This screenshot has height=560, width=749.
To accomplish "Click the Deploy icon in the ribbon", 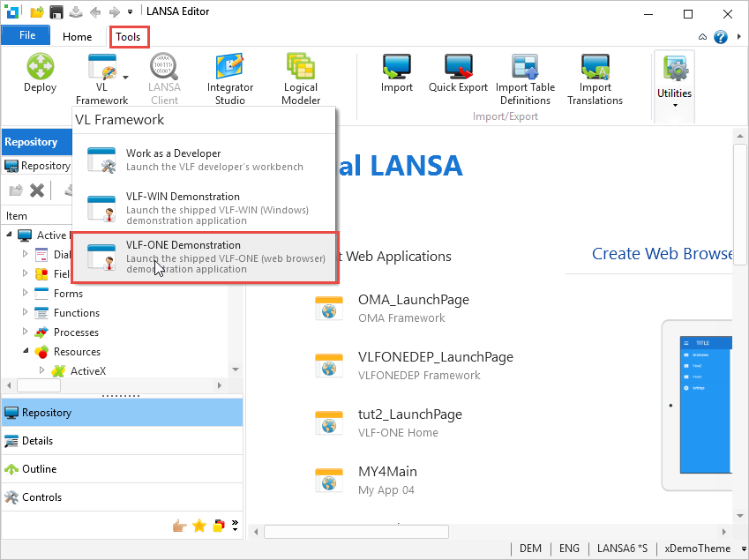I will pyautogui.click(x=40, y=72).
